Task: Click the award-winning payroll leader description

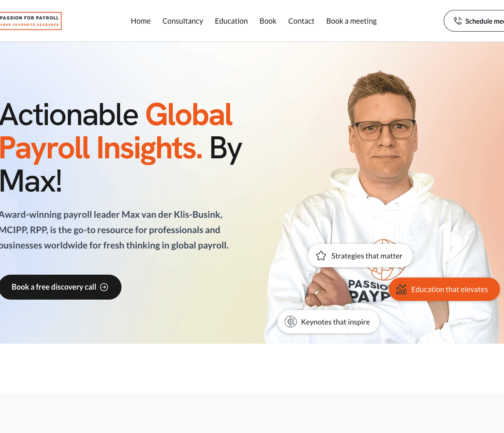Action: point(114,230)
